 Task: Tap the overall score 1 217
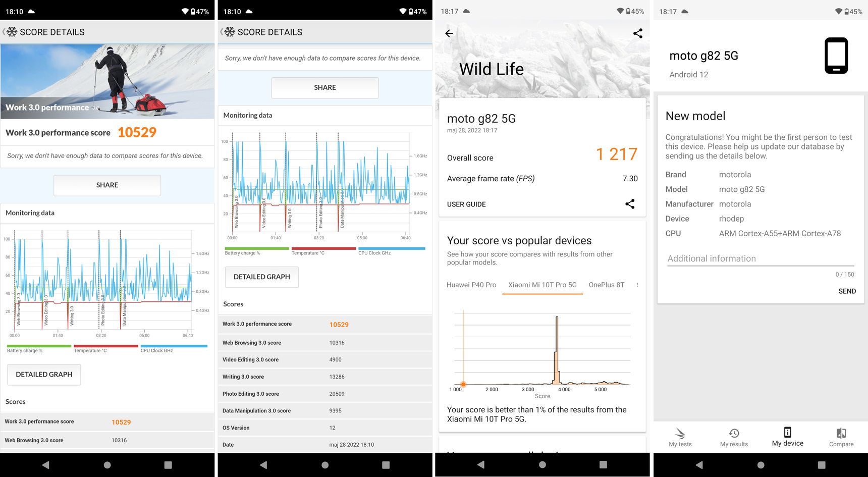[616, 154]
